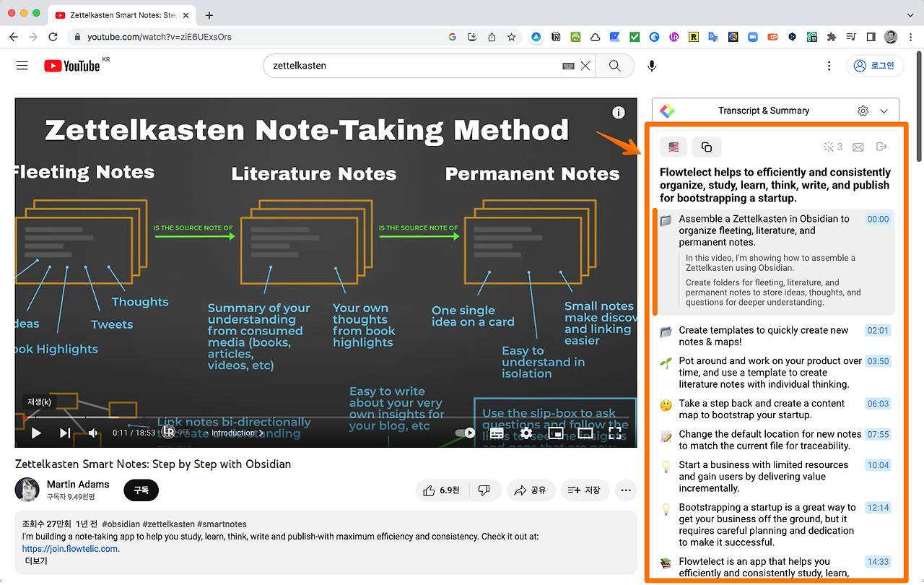Enter full screen mode
924x585 pixels.
pos(615,433)
